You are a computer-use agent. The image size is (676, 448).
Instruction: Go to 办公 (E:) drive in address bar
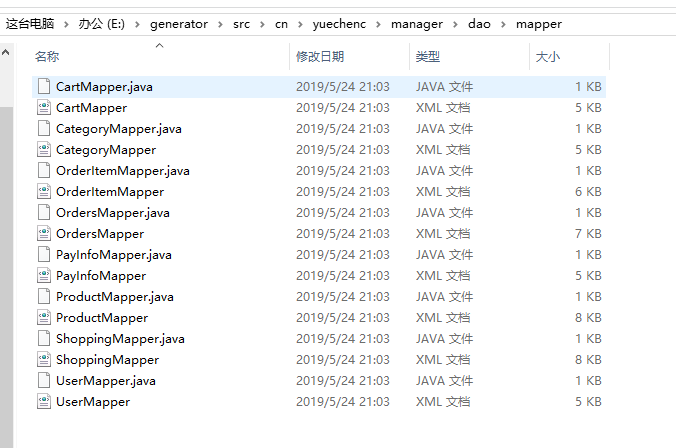pyautogui.click(x=101, y=24)
